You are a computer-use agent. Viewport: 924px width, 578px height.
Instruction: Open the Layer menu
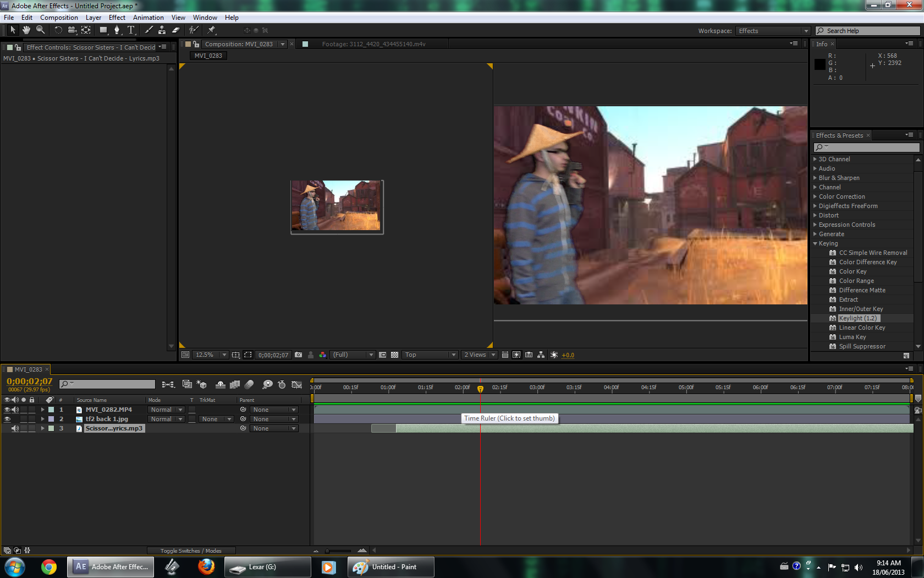tap(94, 18)
